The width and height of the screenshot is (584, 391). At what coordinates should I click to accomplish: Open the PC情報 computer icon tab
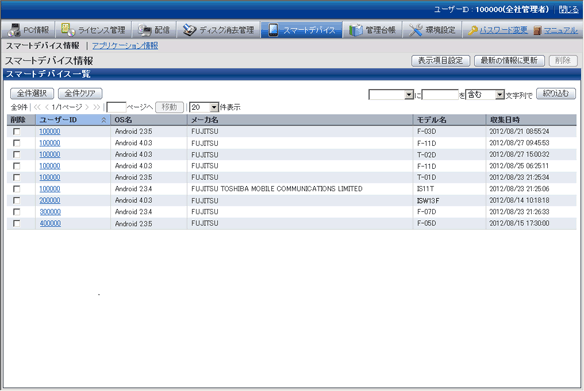(x=14, y=30)
